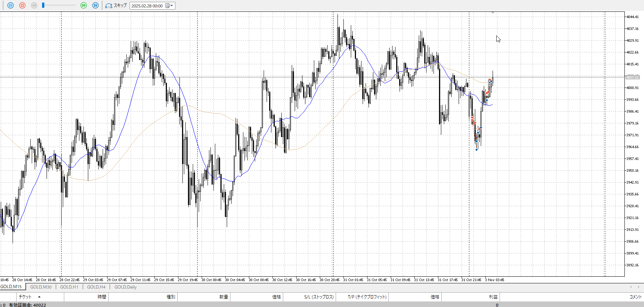Click the 利益 profit column header
Screen dimensions: 644x307
point(493,297)
